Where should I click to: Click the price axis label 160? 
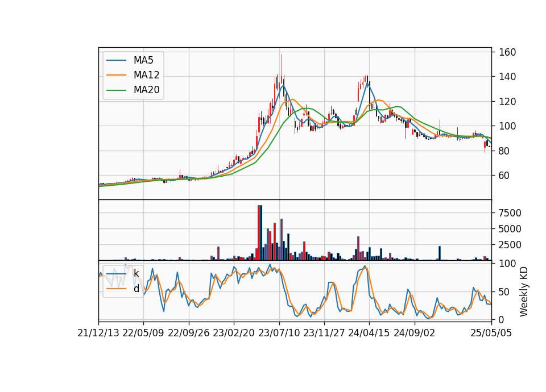(x=507, y=52)
